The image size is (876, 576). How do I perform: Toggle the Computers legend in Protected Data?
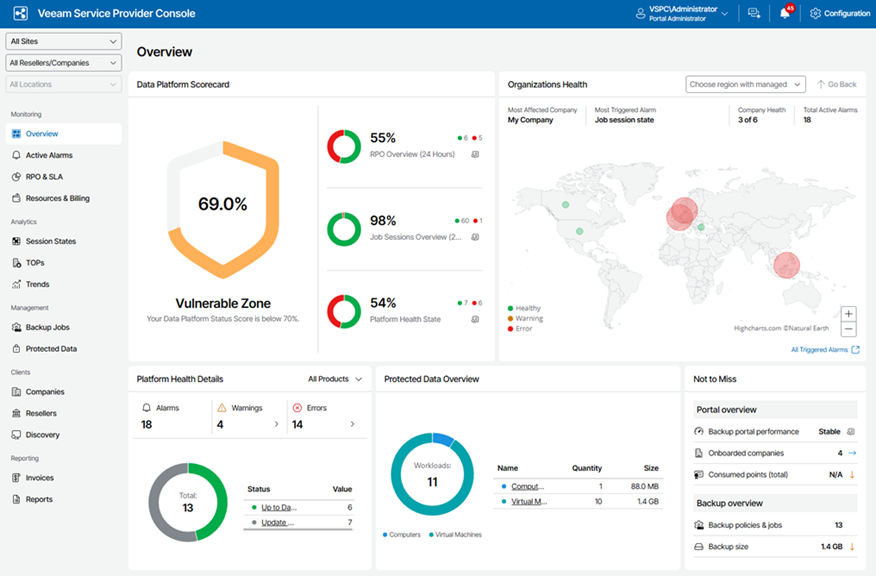[x=401, y=535]
